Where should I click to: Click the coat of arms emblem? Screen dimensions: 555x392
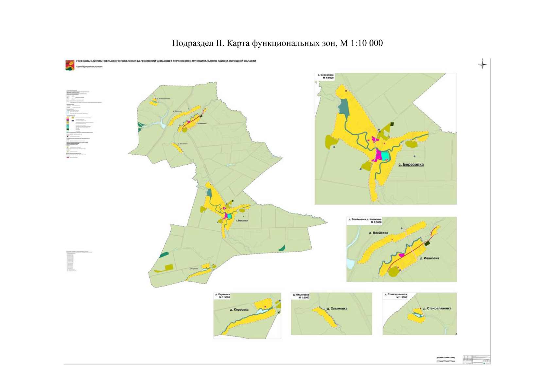70,65
